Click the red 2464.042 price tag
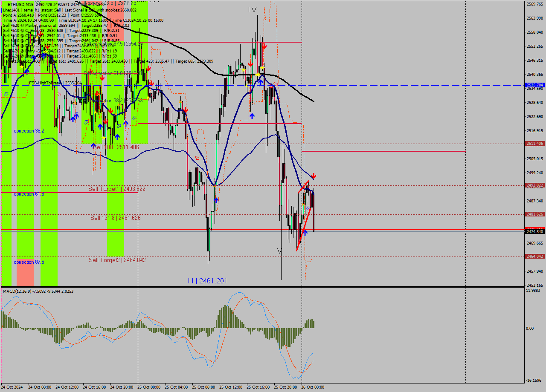The image size is (546, 392). point(535,257)
